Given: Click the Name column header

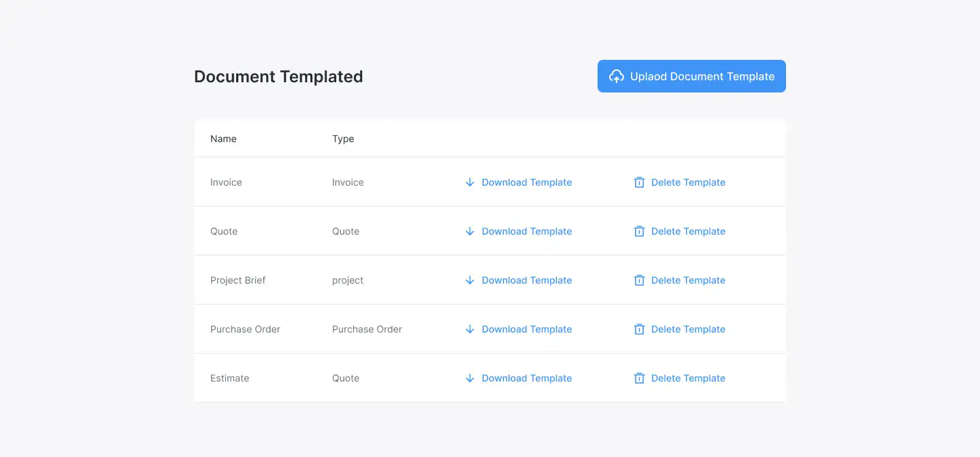Looking at the screenshot, I should 223,139.
